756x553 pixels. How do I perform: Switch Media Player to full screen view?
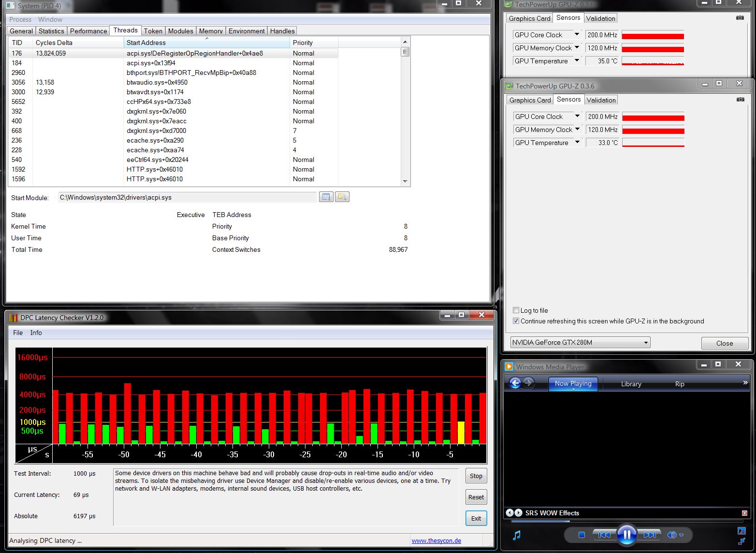[x=741, y=531]
